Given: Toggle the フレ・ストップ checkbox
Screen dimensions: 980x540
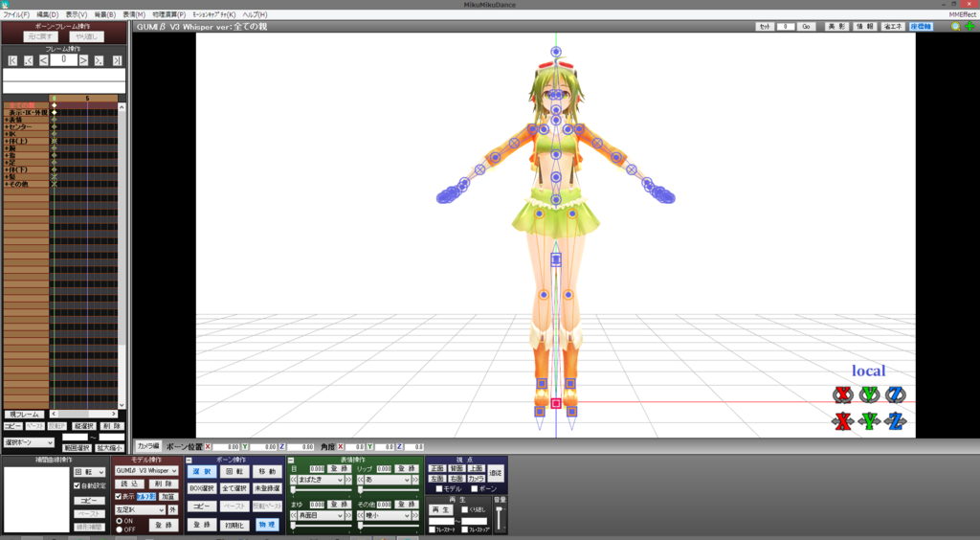Looking at the screenshot, I should coord(464,530).
